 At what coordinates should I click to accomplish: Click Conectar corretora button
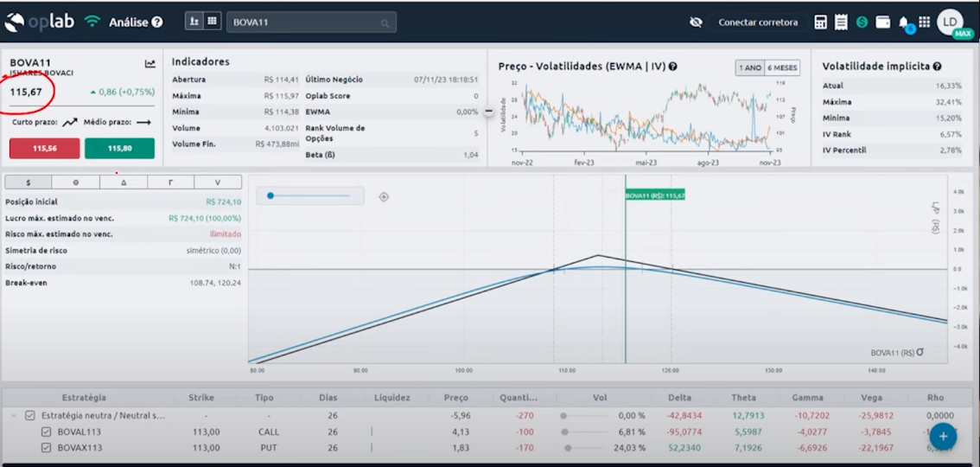[758, 22]
